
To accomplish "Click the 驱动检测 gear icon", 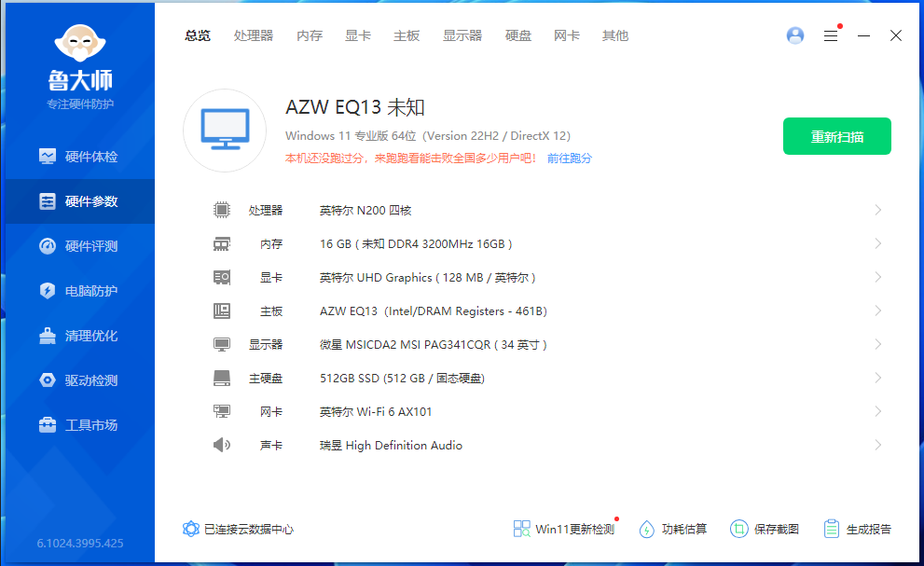I will [48, 380].
